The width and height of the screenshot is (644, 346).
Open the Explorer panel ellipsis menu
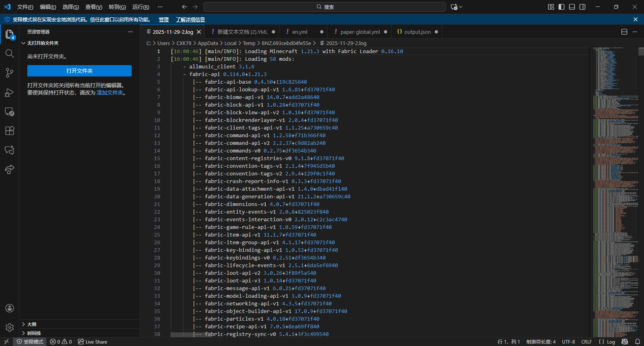tap(130, 32)
